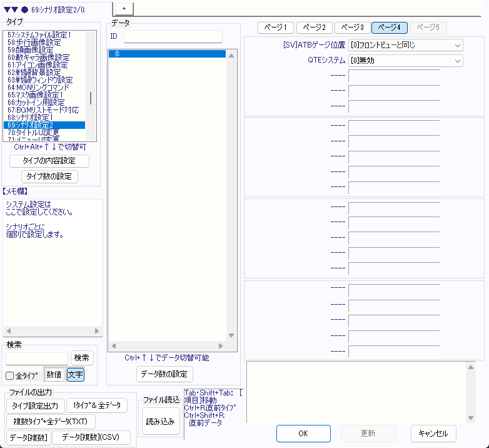This screenshot has height=448, width=489.
Task: Expand the QTEシステム dropdown
Action: click(x=405, y=61)
